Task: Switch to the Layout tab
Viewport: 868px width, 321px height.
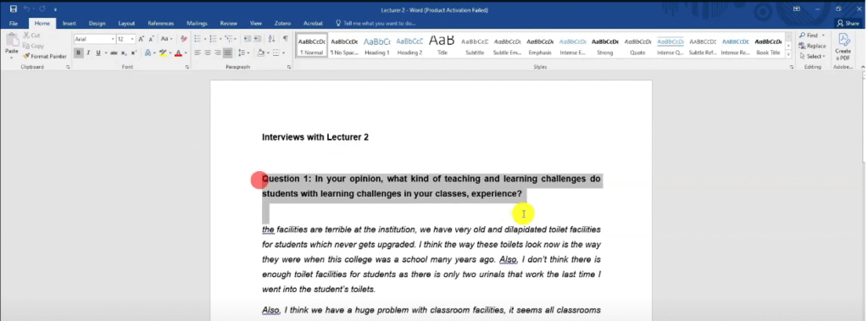Action: (x=126, y=24)
